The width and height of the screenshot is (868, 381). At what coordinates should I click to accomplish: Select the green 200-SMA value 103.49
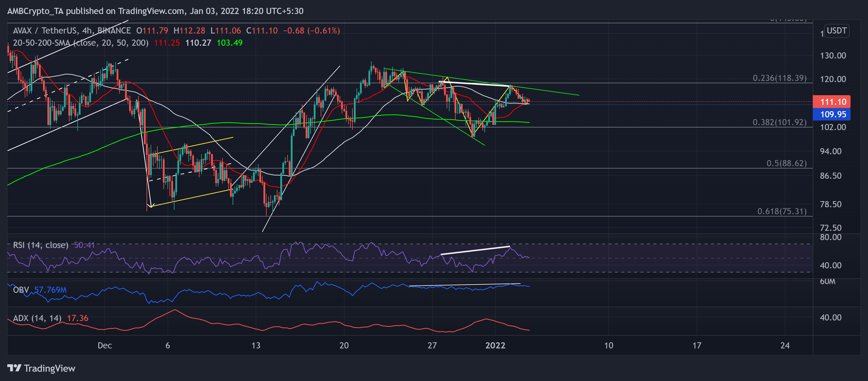pyautogui.click(x=229, y=43)
